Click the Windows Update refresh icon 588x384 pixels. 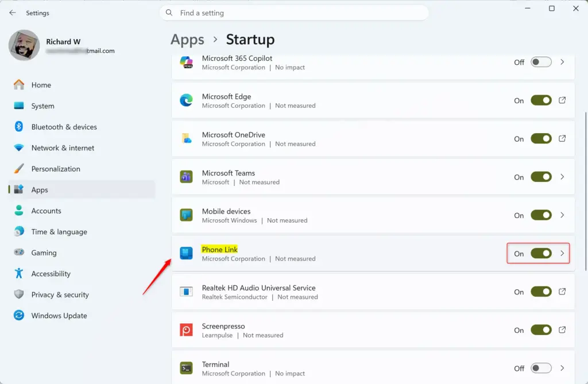click(x=19, y=315)
